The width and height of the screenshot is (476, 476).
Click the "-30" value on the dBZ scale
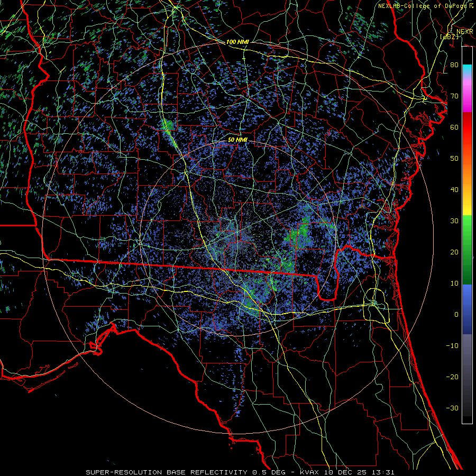(x=452, y=408)
